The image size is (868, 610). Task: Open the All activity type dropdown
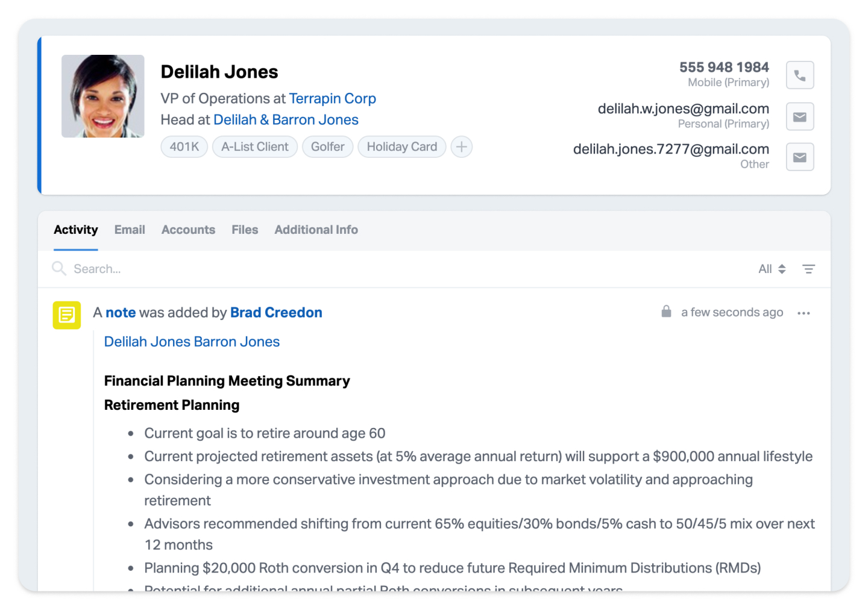tap(772, 269)
